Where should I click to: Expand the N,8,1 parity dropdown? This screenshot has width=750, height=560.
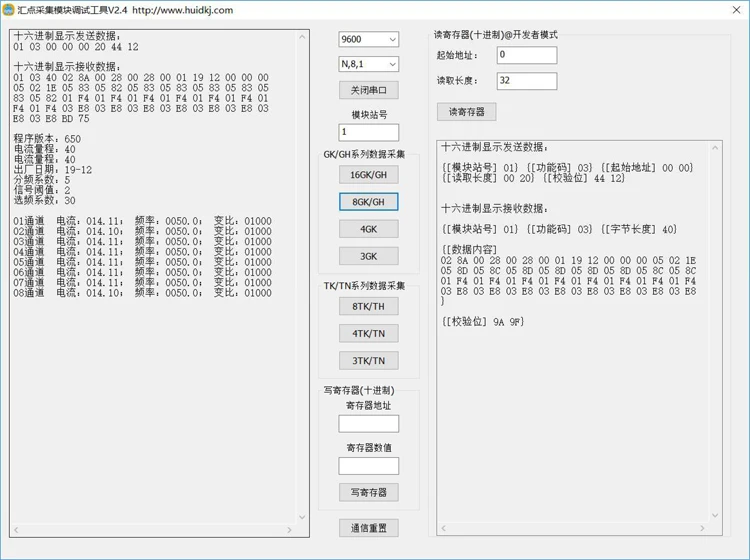coord(368,64)
